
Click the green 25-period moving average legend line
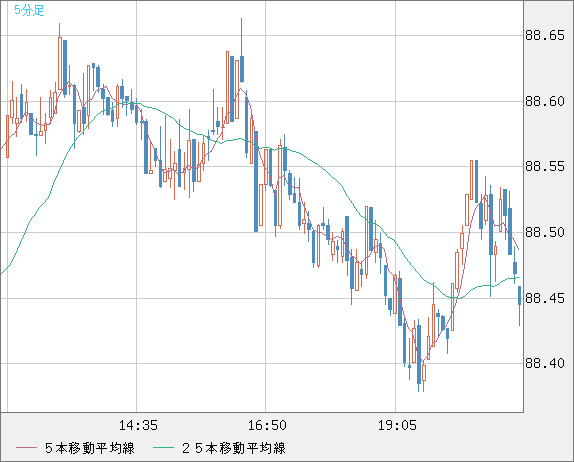click(x=163, y=448)
